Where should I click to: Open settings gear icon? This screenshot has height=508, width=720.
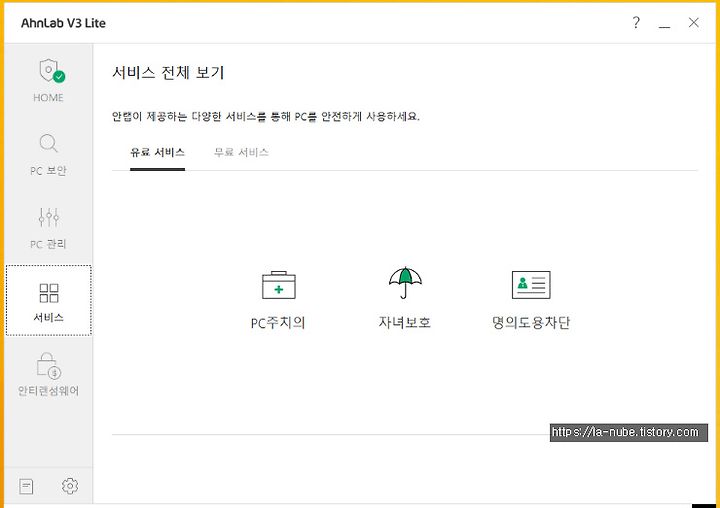tap(70, 486)
